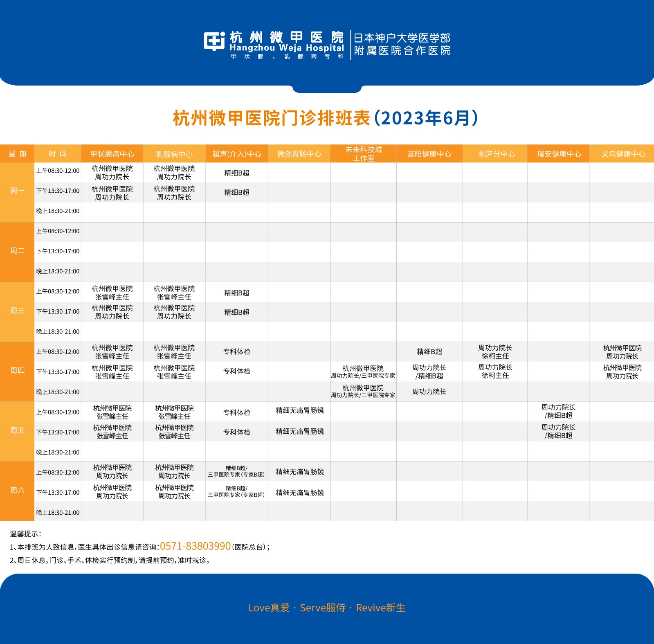
Task: Click the 周六 day label
Action: [17, 490]
